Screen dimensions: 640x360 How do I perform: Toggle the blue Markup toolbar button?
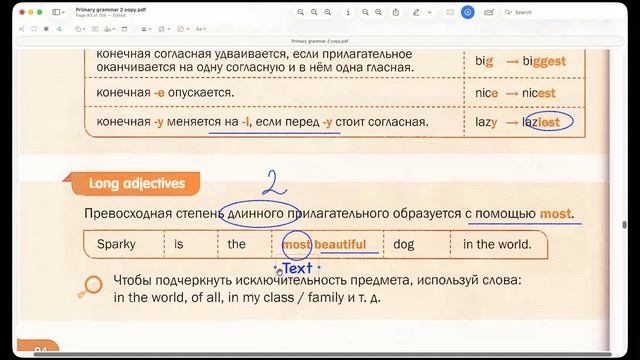point(468,12)
